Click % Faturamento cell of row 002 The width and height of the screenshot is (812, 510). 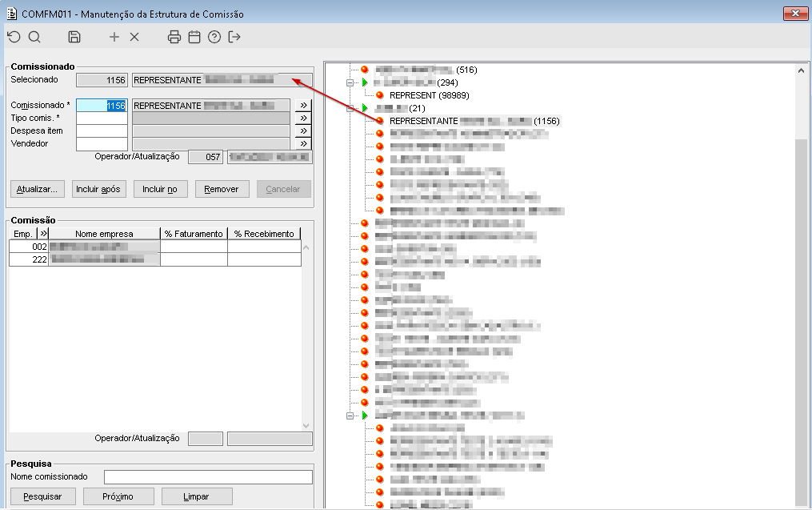pyautogui.click(x=194, y=247)
